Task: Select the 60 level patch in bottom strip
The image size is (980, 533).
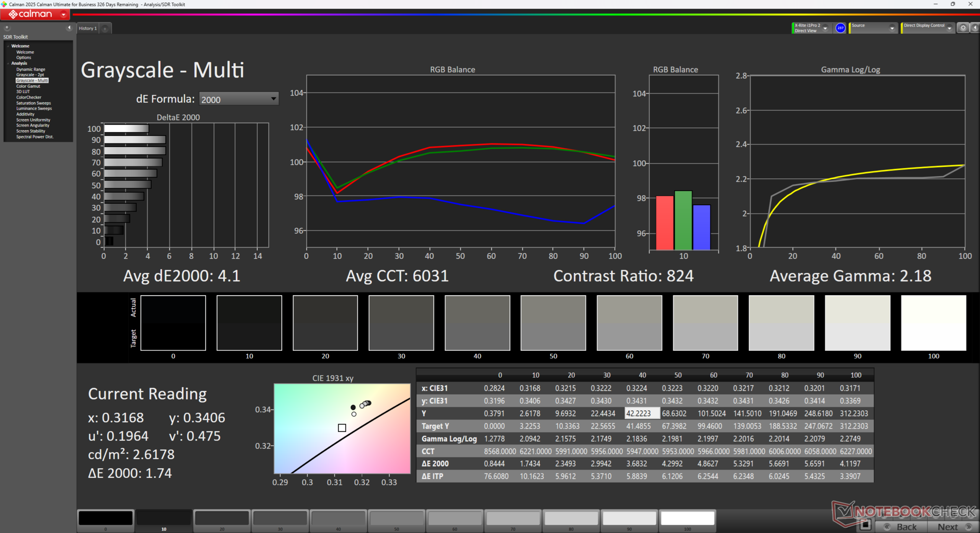Action: 455,521
